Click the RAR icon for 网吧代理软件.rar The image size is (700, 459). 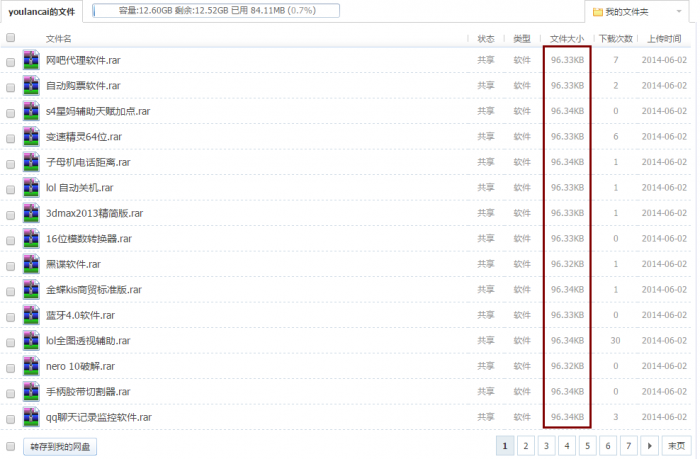31,60
